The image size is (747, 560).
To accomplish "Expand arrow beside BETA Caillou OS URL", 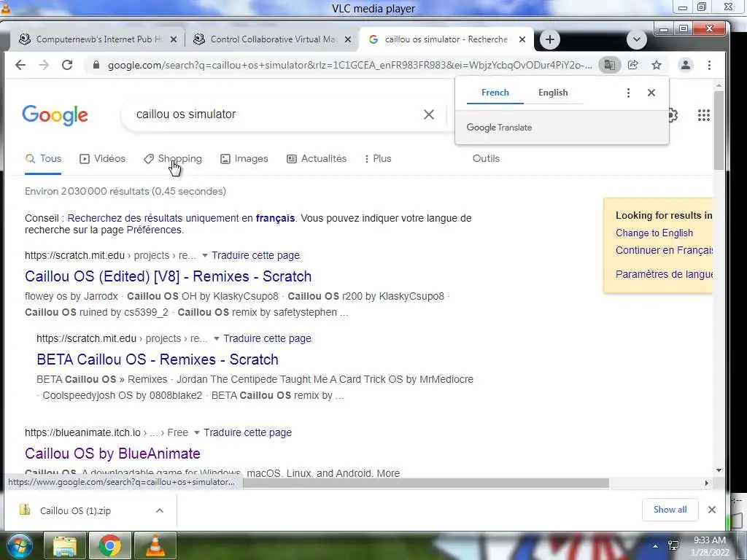I will point(216,338).
